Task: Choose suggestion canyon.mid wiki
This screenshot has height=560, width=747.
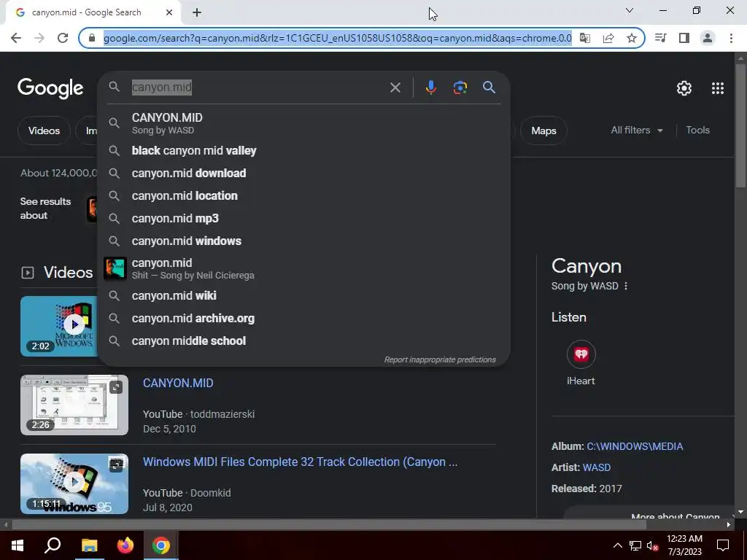Action: click(304, 296)
